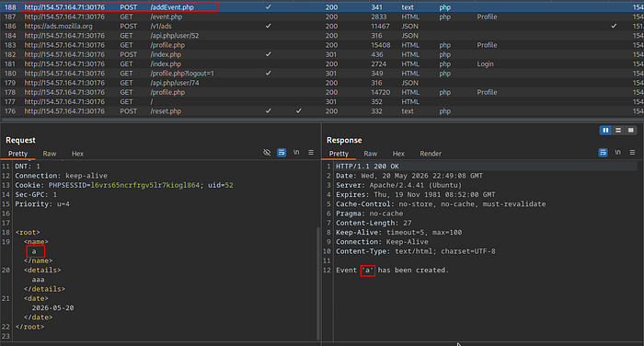Viewport: 644px width, 346px height.
Task: Click the 'aaa' details value in XML body
Action: coord(39,280)
